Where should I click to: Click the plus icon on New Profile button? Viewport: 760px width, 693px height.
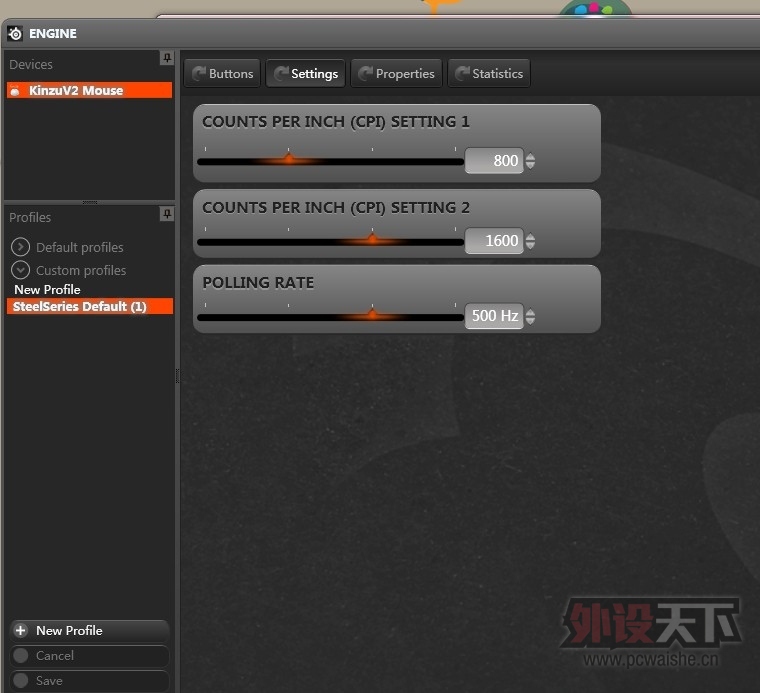pos(20,630)
